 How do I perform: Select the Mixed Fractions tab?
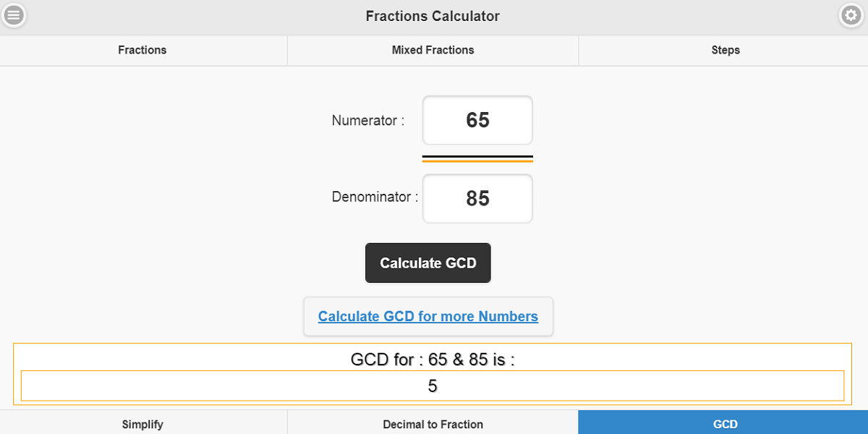click(x=433, y=50)
